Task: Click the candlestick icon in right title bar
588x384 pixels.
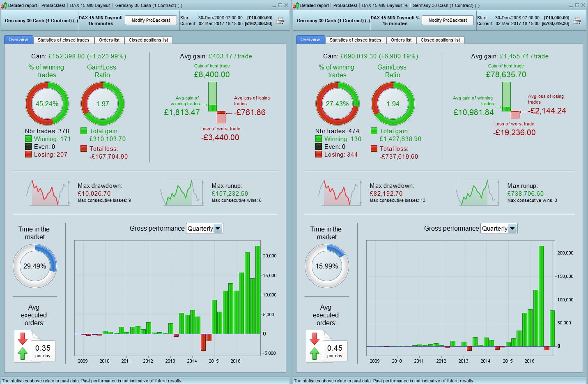Action: (296, 5)
